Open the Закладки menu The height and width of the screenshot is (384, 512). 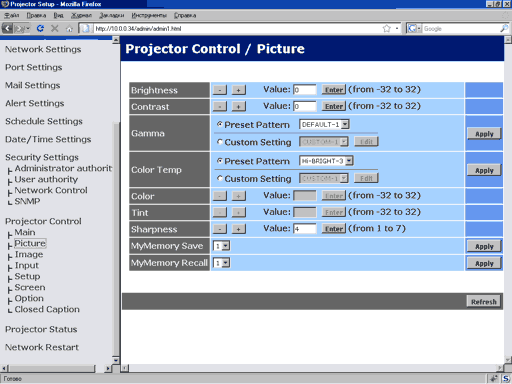112,15
